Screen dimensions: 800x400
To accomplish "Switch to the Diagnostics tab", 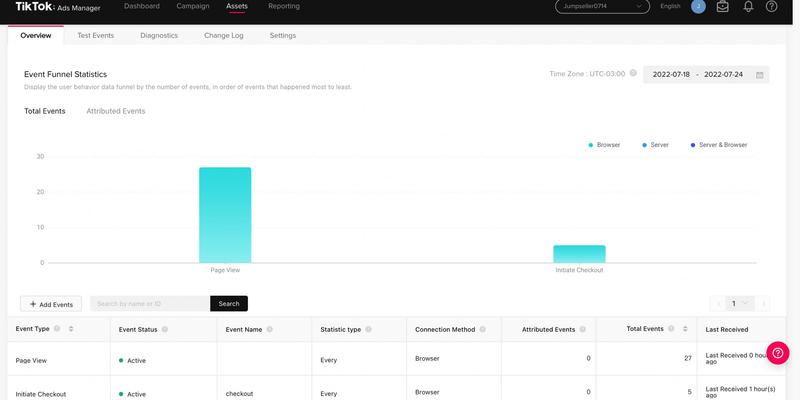I will point(159,35).
